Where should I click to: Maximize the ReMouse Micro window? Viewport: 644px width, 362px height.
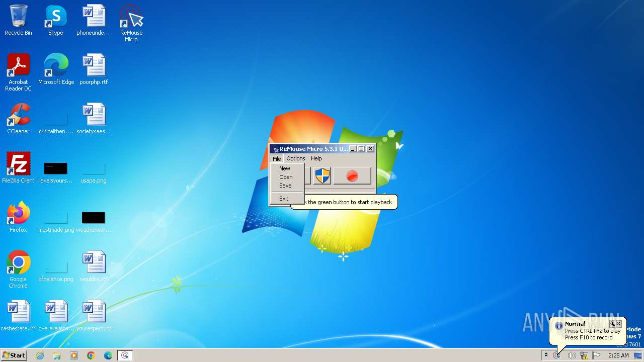361,149
